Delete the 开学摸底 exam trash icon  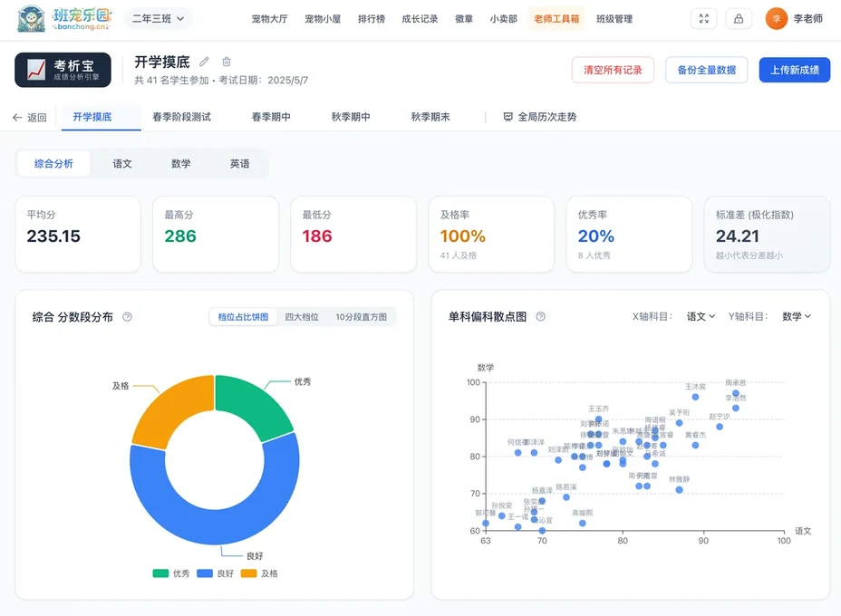(x=227, y=62)
